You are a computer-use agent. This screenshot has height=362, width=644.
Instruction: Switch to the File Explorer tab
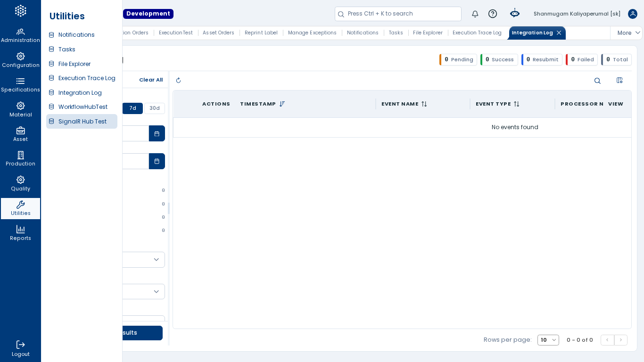[x=428, y=33]
